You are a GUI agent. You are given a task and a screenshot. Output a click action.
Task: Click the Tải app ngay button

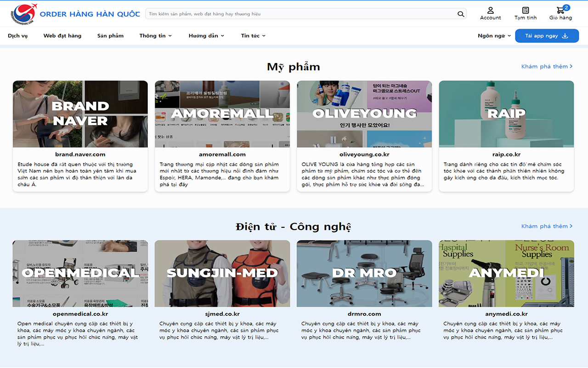(547, 36)
